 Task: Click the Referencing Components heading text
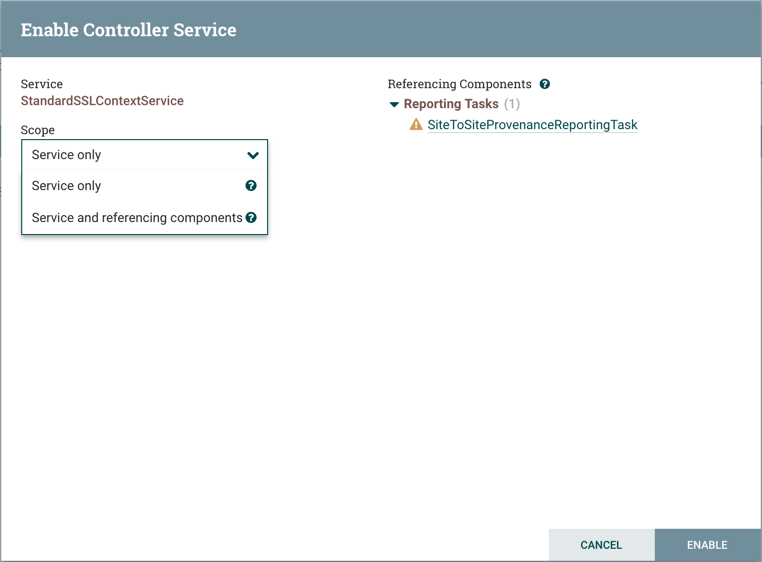click(459, 84)
